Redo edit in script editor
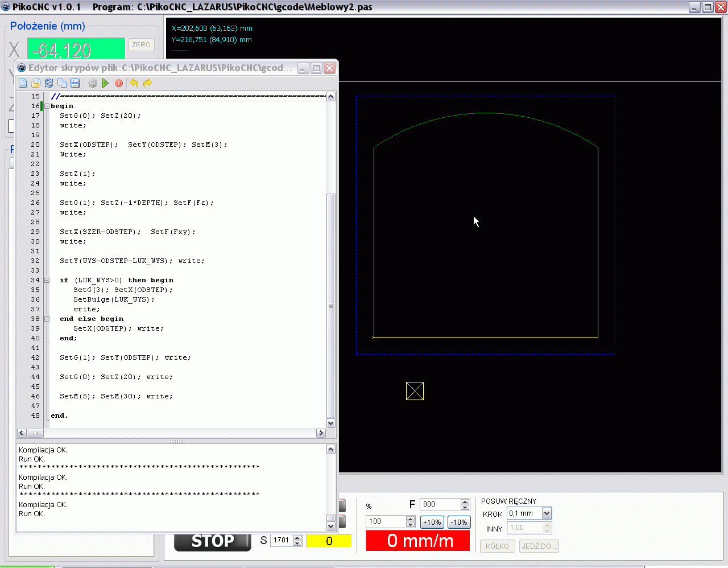 (147, 83)
